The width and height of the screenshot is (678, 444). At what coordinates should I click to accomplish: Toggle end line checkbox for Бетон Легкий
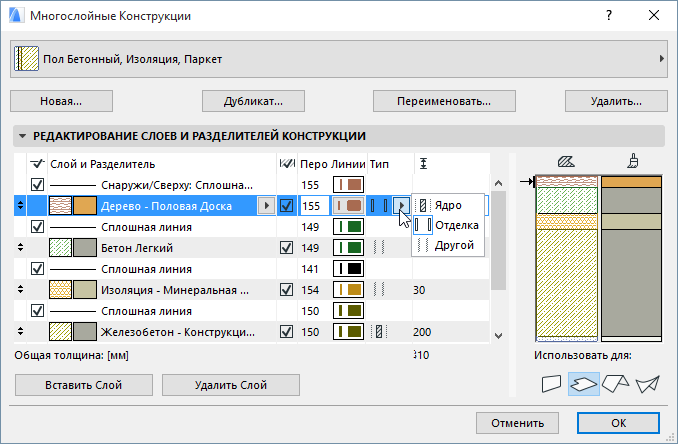[287, 248]
